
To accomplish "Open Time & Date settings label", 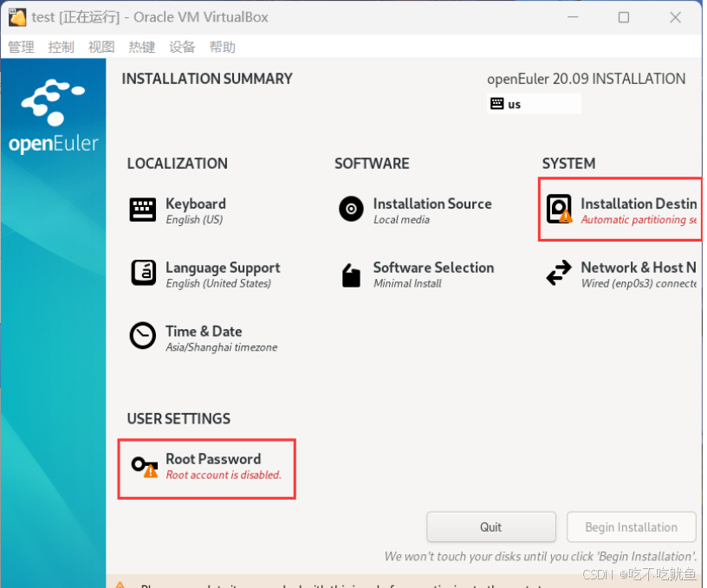I will tap(204, 331).
